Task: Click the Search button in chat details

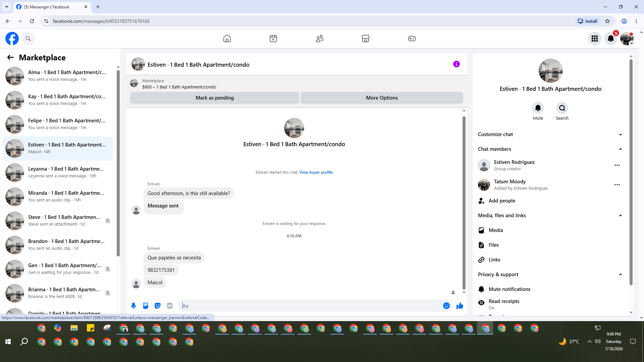Action: click(x=562, y=108)
